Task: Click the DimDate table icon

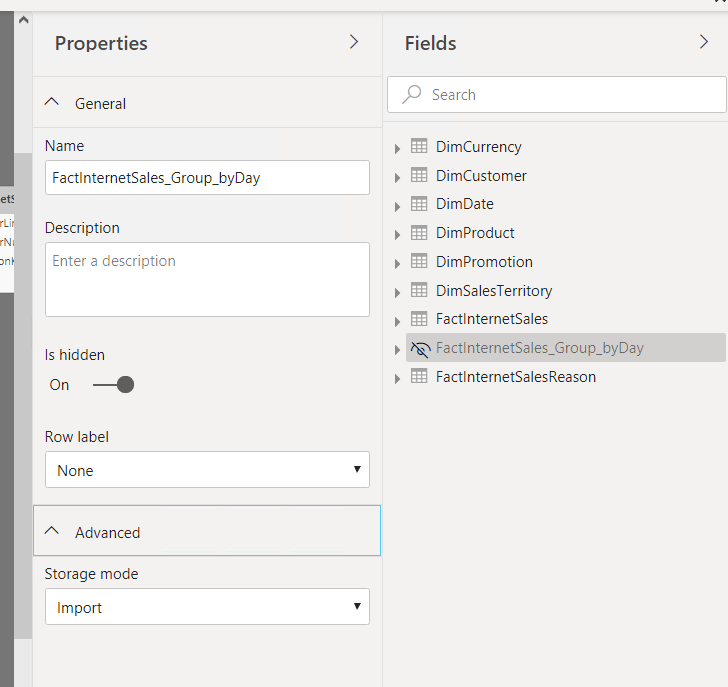Action: (x=419, y=205)
